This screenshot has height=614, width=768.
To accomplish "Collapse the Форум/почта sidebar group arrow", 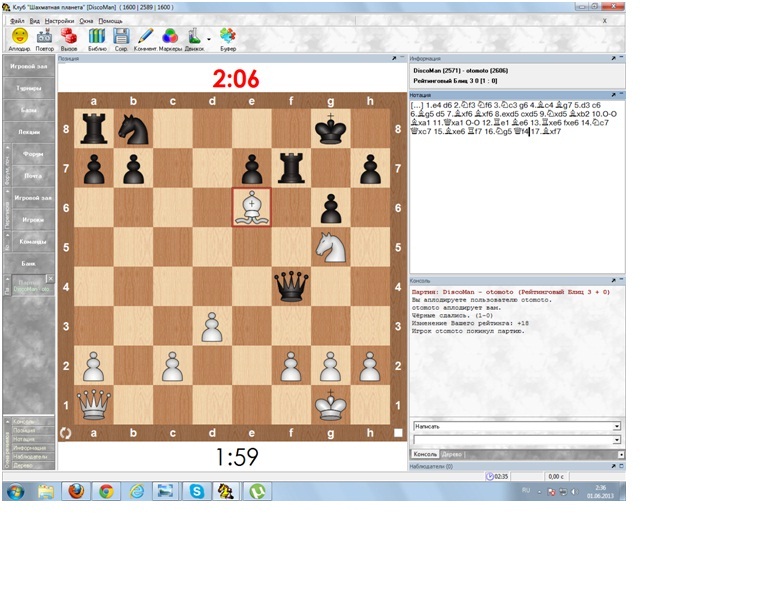I will point(7,147).
